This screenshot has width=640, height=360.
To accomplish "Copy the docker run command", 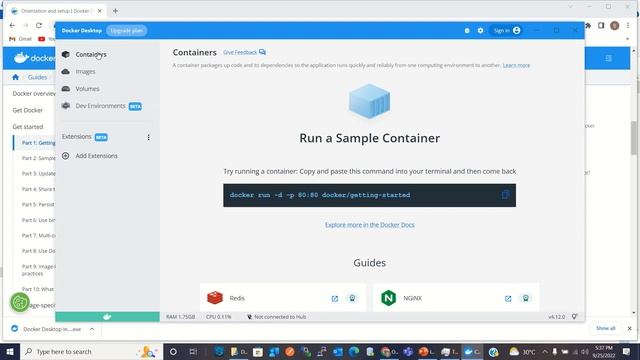I will coord(505,195).
